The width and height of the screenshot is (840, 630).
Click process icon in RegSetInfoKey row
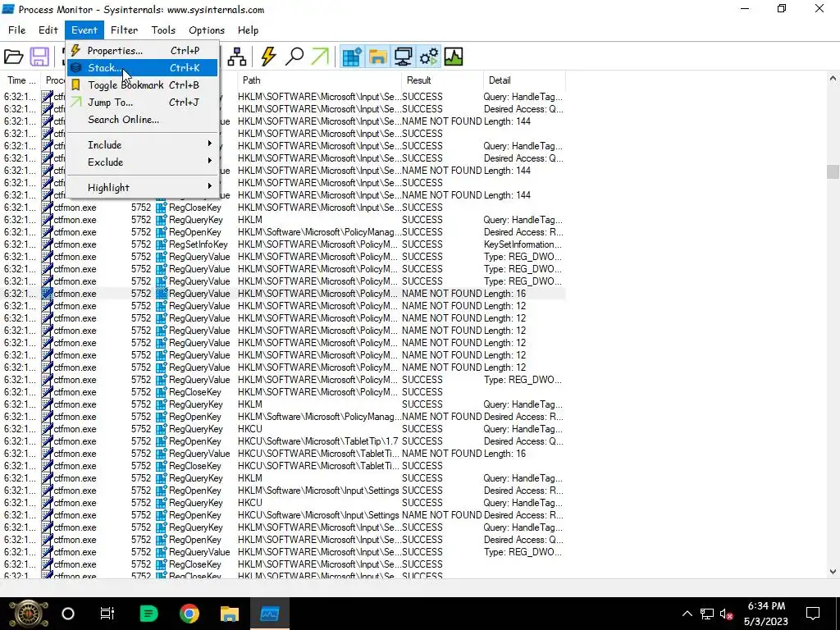coord(47,244)
